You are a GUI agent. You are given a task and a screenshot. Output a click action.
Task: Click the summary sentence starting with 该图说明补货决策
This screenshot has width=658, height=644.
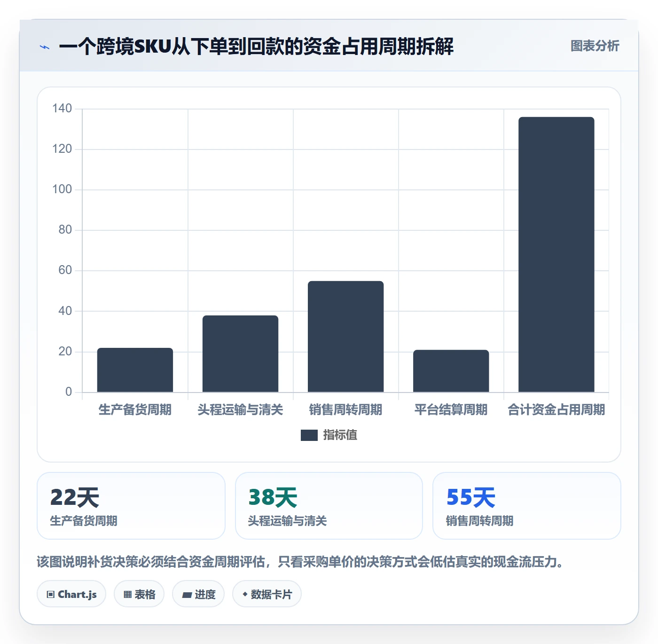click(x=301, y=562)
